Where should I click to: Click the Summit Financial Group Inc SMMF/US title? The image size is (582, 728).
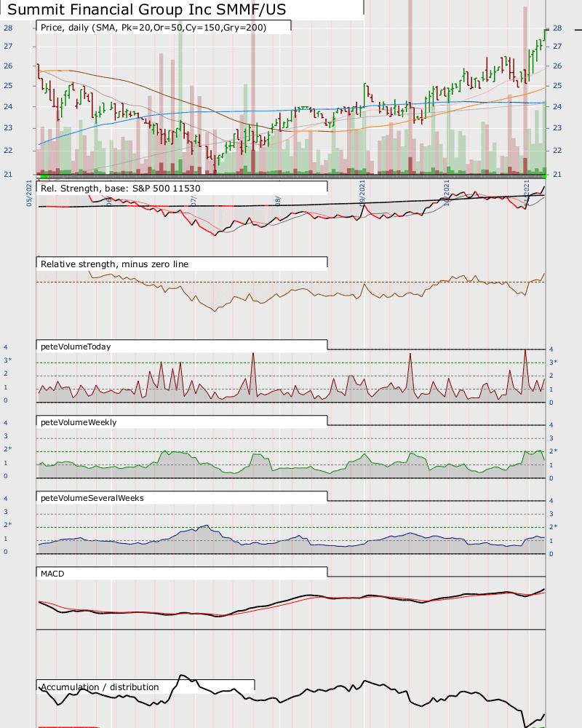click(x=147, y=9)
